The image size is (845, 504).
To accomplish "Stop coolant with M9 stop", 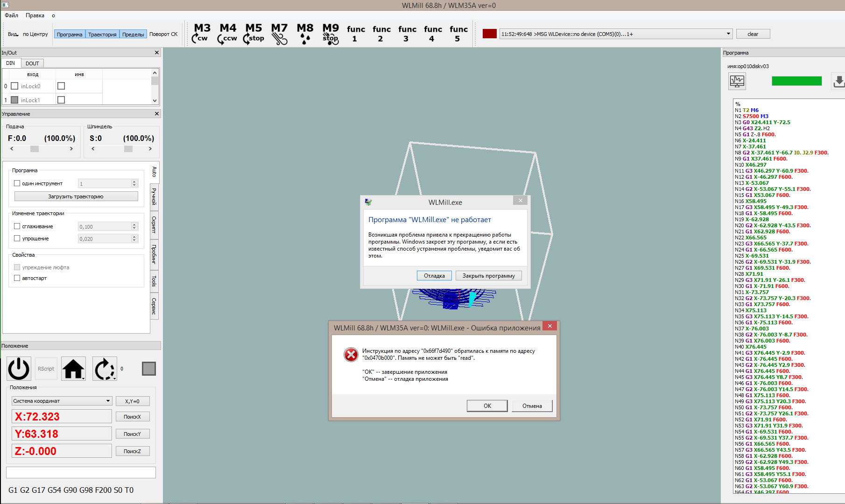I will [x=331, y=34].
